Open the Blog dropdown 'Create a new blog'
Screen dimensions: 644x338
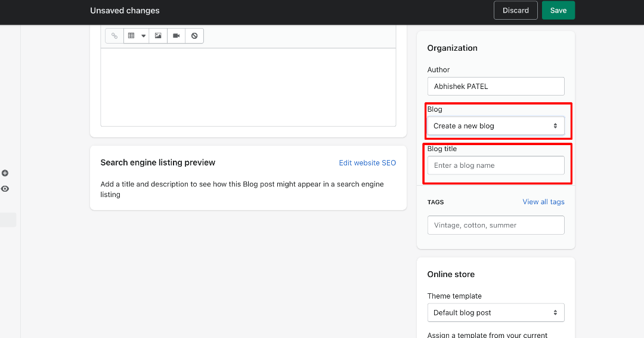click(496, 126)
